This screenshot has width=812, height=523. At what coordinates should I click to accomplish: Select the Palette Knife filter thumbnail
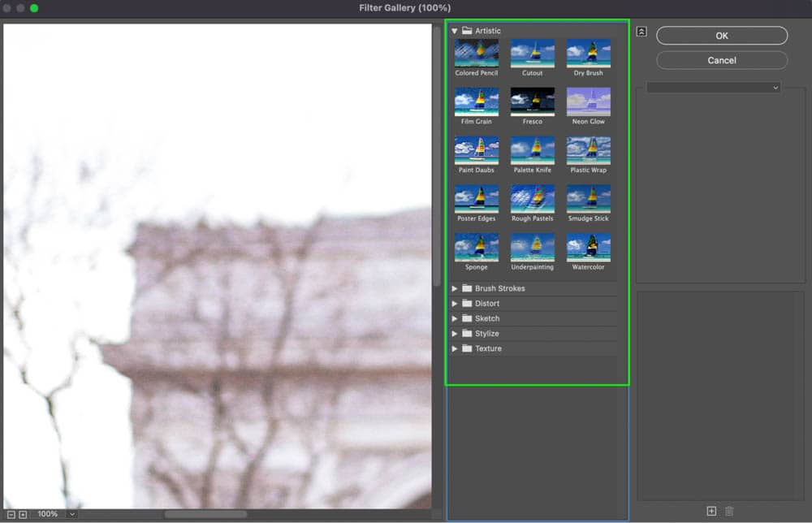click(533, 151)
